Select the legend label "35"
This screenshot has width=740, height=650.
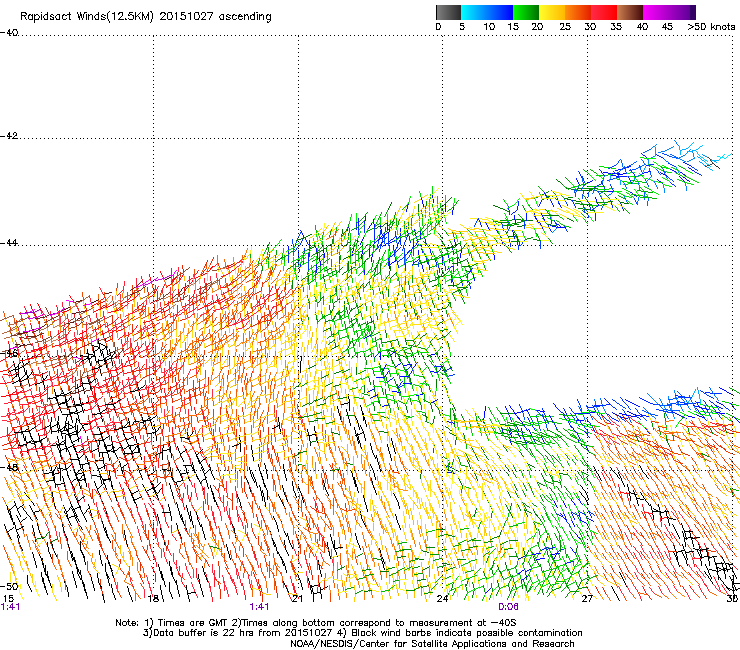[616, 27]
